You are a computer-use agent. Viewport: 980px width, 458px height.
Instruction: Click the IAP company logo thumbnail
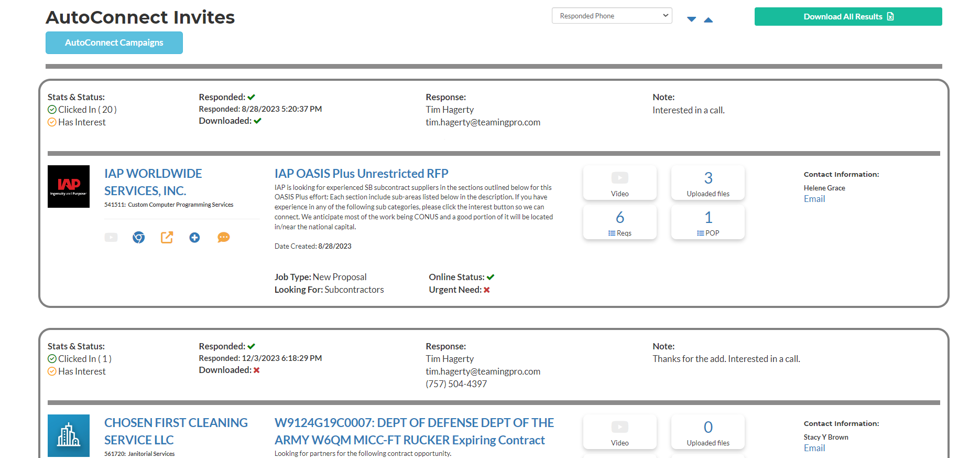[69, 186]
